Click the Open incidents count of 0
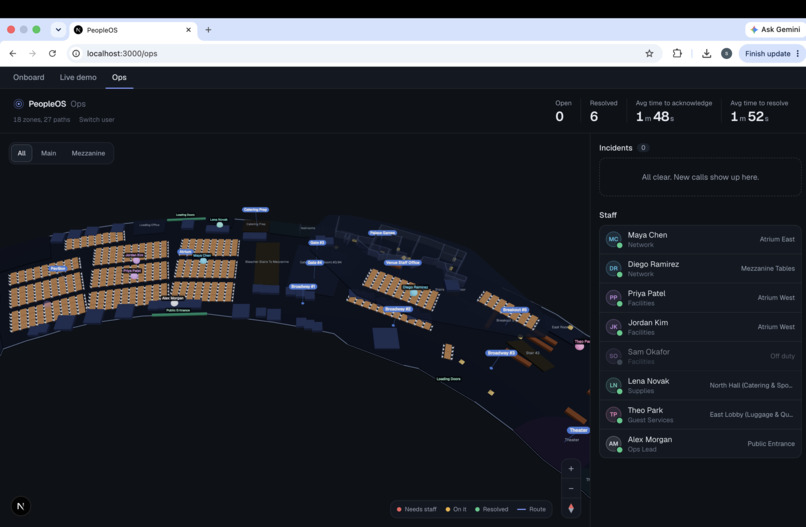 point(559,117)
